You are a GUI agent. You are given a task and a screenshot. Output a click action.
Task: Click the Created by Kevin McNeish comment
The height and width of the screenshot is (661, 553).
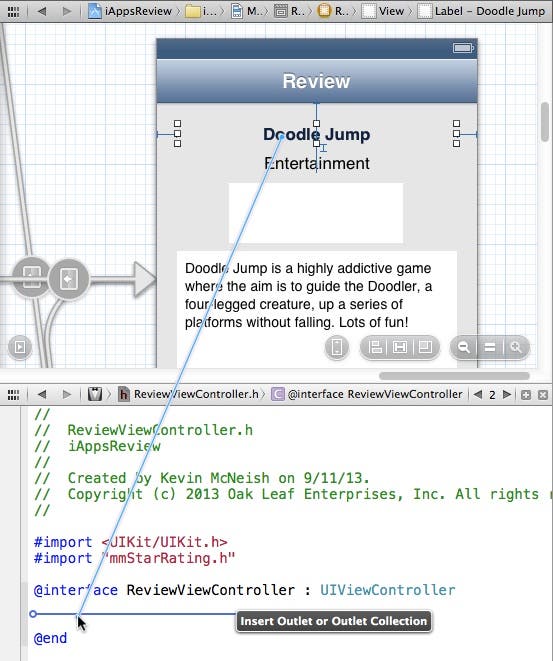(x=202, y=478)
